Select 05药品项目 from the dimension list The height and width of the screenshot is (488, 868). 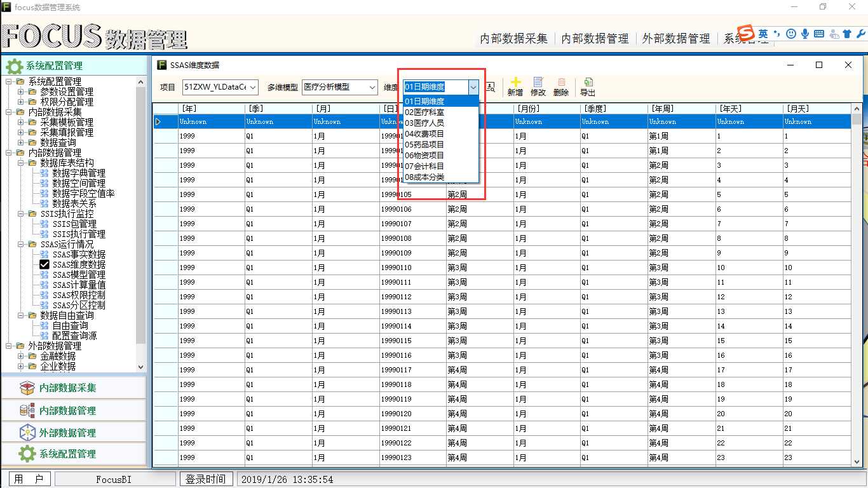click(441, 144)
